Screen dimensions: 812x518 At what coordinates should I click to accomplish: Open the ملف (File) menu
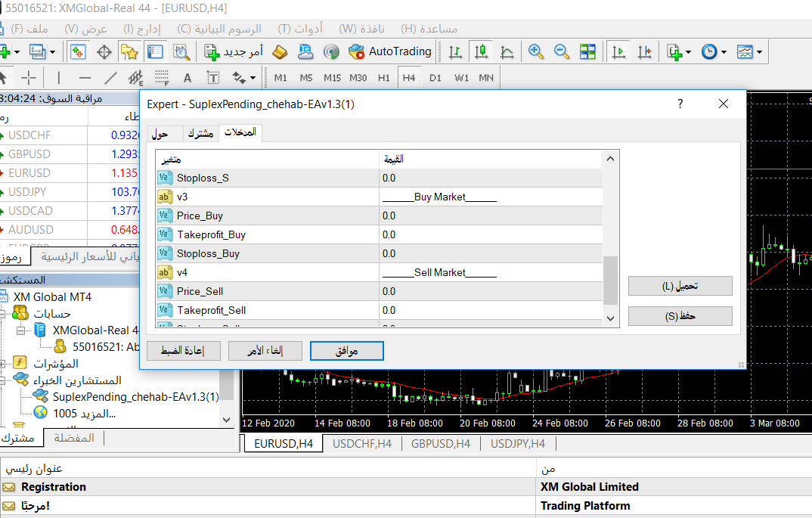tap(29, 29)
